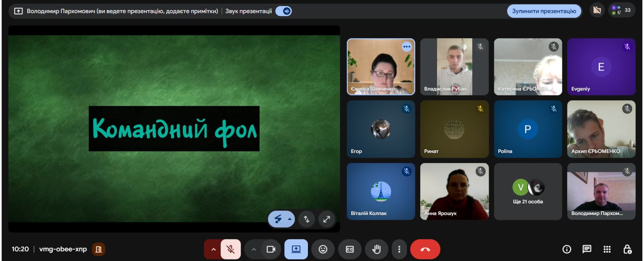Open host controls lock icon
Image resolution: width=644 pixels, height=261 pixels.
click(x=627, y=249)
